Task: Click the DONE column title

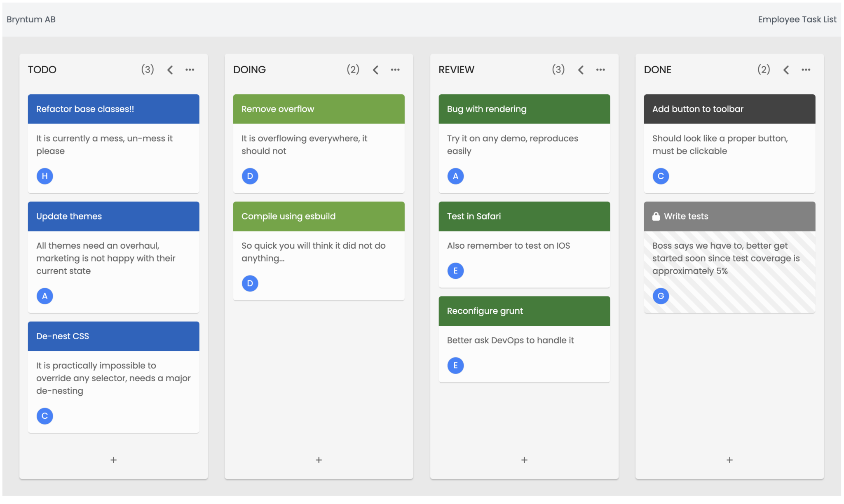Action: point(658,70)
